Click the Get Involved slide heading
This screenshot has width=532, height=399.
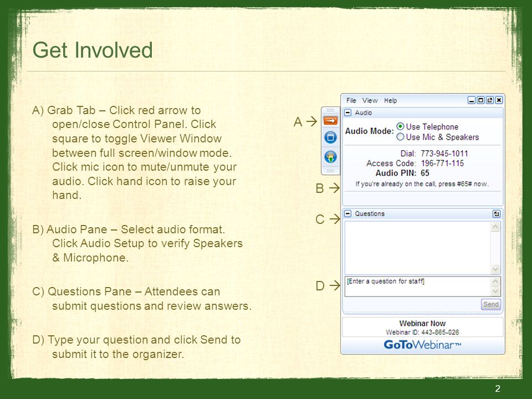(93, 50)
